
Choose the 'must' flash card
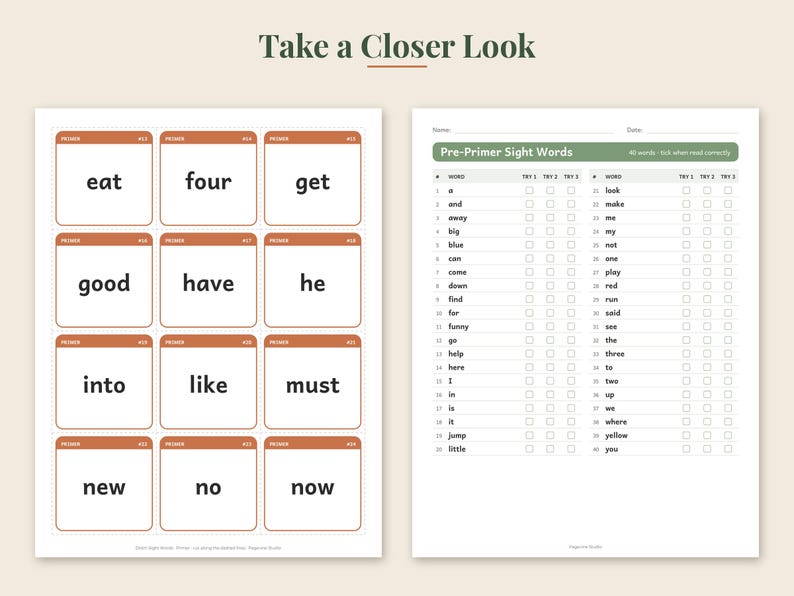(x=312, y=382)
